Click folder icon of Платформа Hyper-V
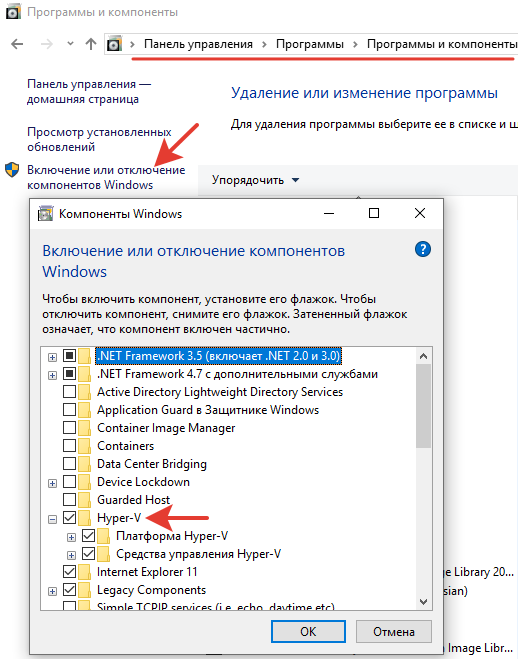Screen dimensions: 518x659 click(x=103, y=536)
